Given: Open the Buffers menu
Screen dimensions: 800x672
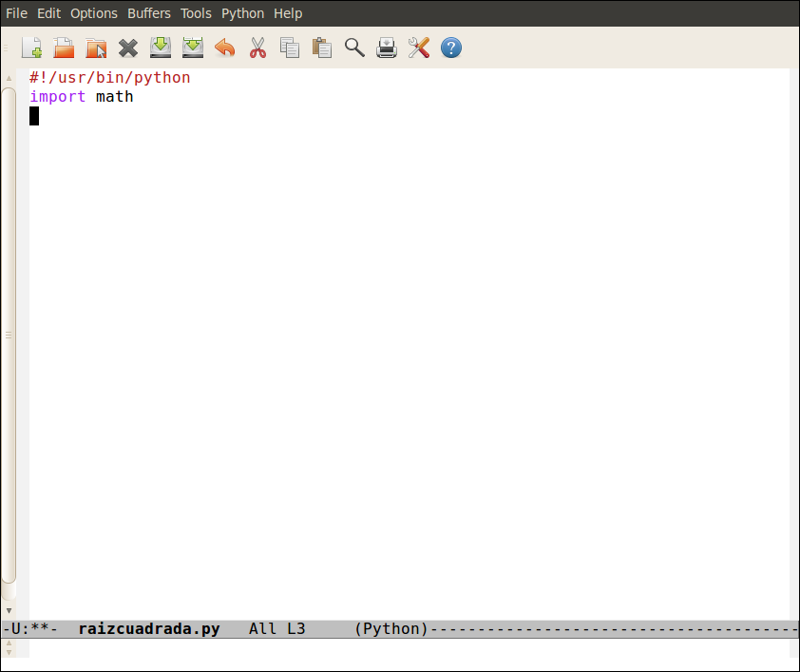Looking at the screenshot, I should coord(149,13).
